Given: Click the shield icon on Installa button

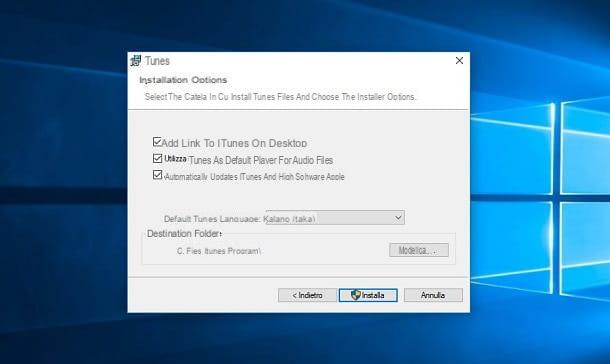Looking at the screenshot, I should coord(356,295).
